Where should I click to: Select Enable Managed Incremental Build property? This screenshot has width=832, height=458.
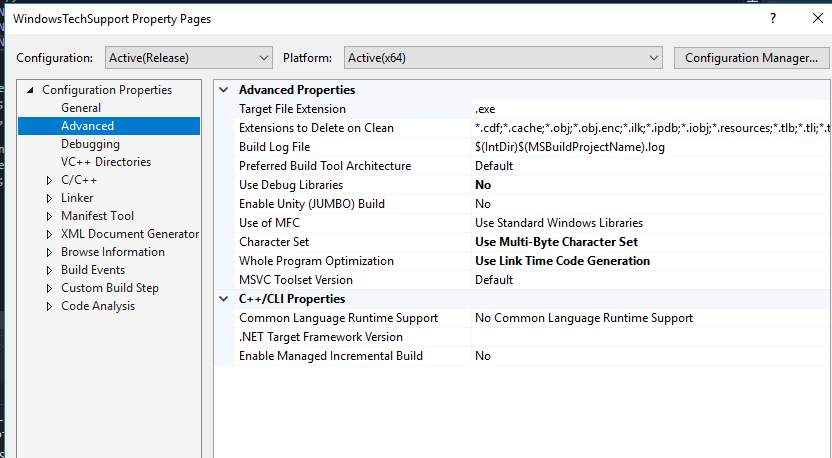pos(331,356)
